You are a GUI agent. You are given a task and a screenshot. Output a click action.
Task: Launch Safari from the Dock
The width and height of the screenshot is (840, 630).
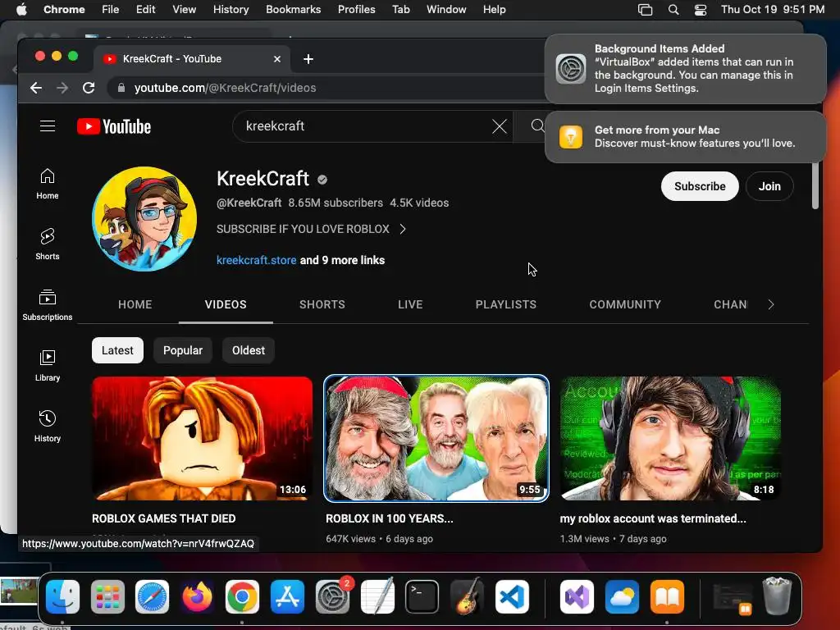[152, 597]
